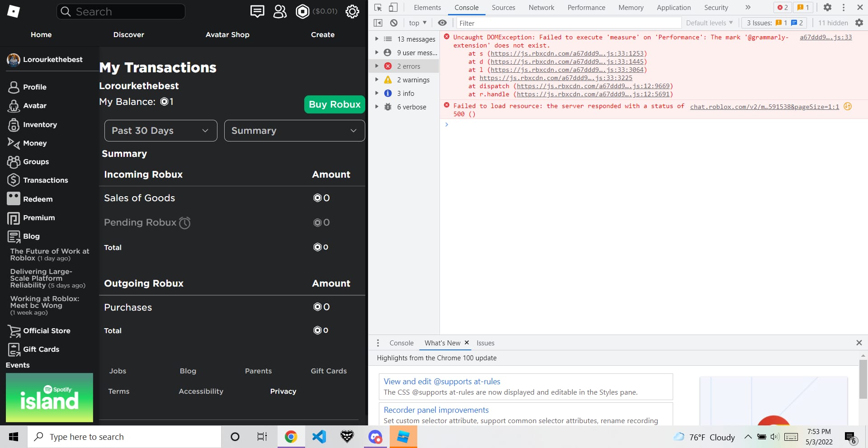Select the DevTools inspect element tool
The width and height of the screenshot is (868, 448).
tap(378, 7)
